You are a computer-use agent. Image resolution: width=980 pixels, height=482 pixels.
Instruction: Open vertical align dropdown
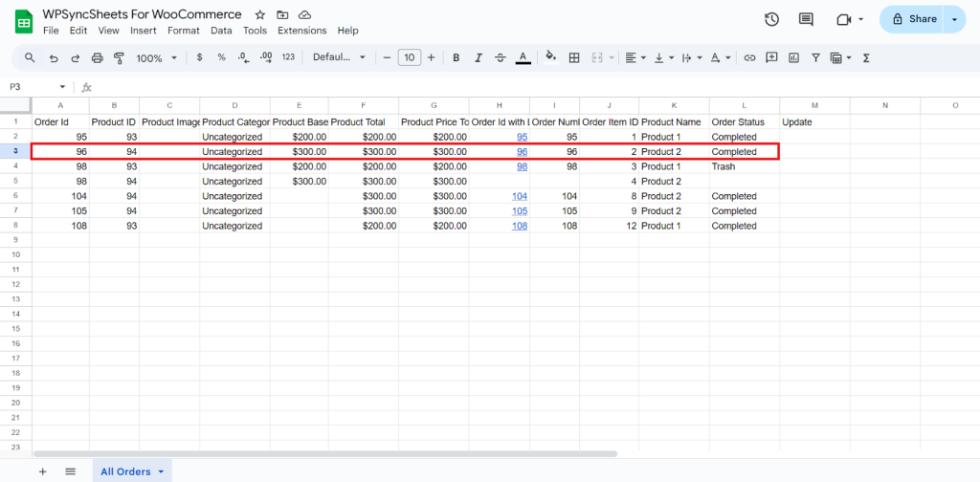[664, 57]
